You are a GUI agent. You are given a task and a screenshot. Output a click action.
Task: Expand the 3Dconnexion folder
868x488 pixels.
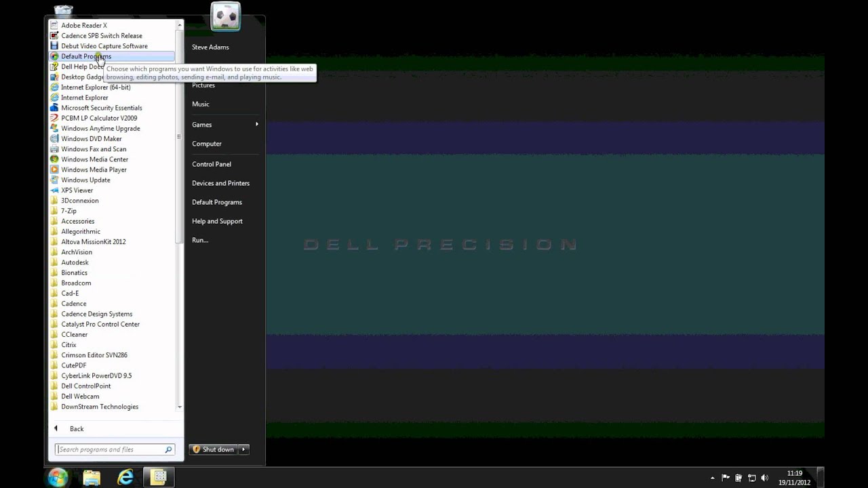pyautogui.click(x=79, y=201)
